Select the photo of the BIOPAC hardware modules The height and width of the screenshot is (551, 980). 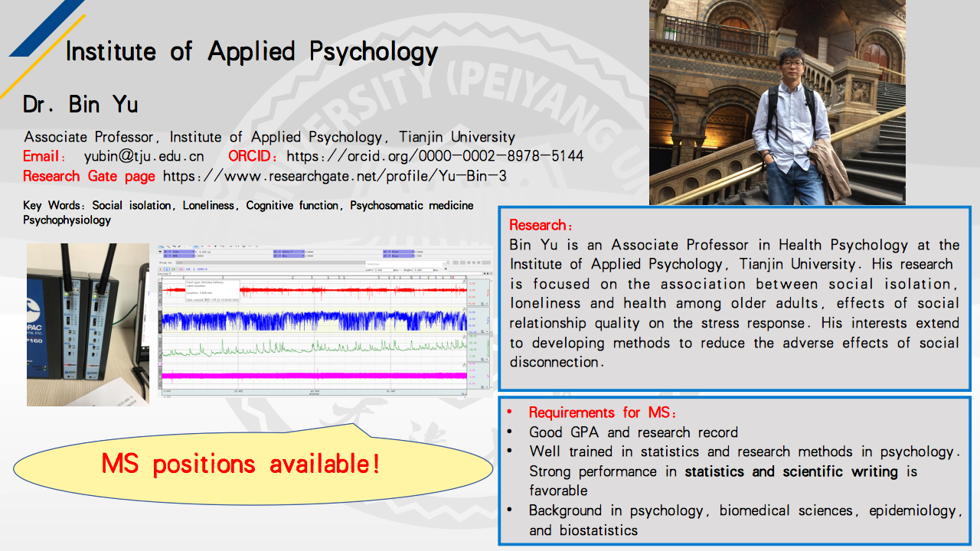(87, 324)
